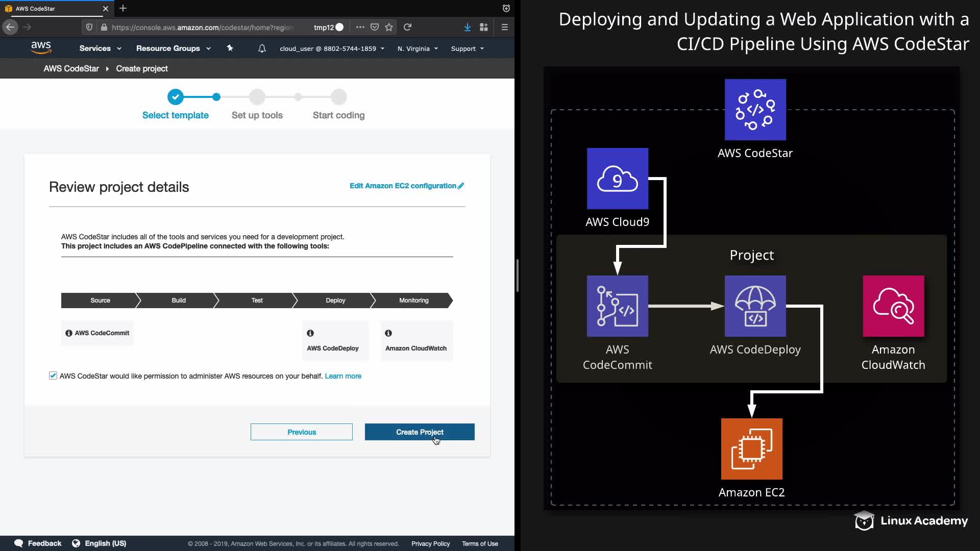Screen dimensions: 980x551
Task: Expand the Services dropdown
Action: click(x=100, y=48)
